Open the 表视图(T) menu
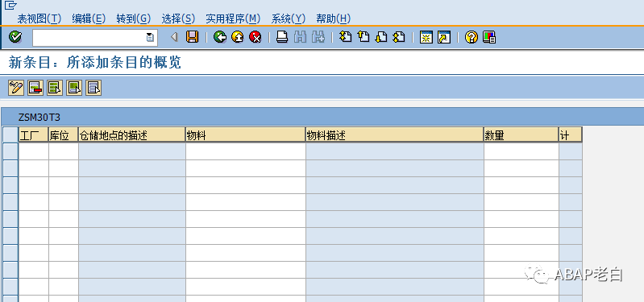Image resolution: width=644 pixels, height=302 pixels. (39, 19)
